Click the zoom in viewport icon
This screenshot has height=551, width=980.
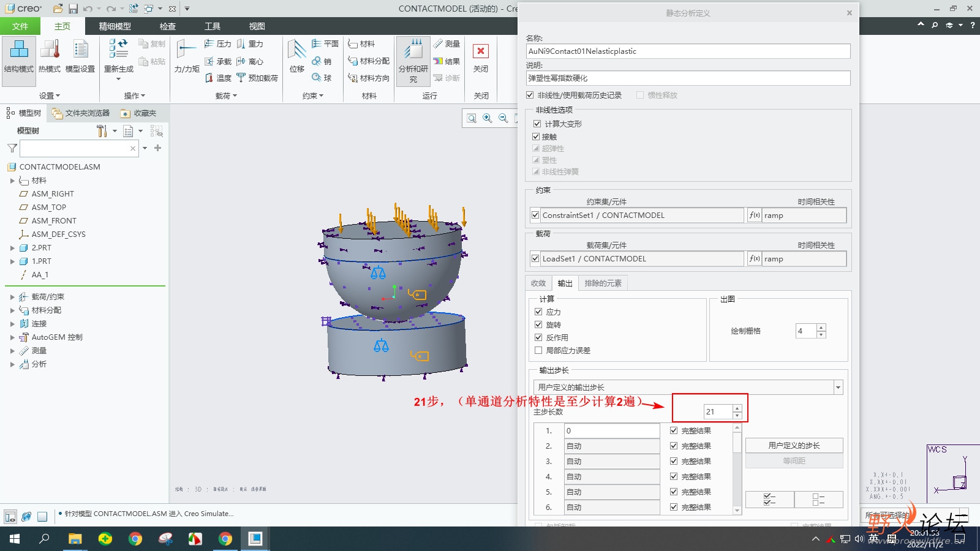click(488, 118)
